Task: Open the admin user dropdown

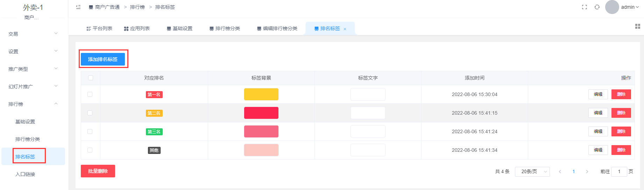Action: click(630, 7)
